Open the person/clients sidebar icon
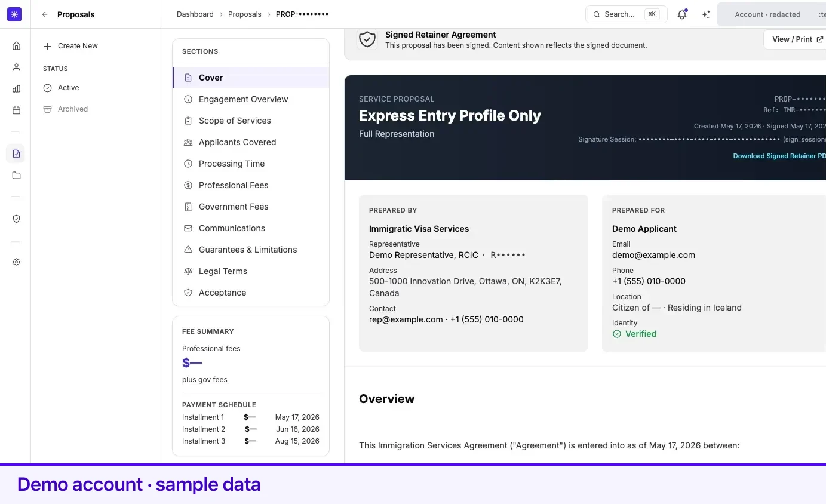Screen dimensions: 826x504 click(x=16, y=67)
